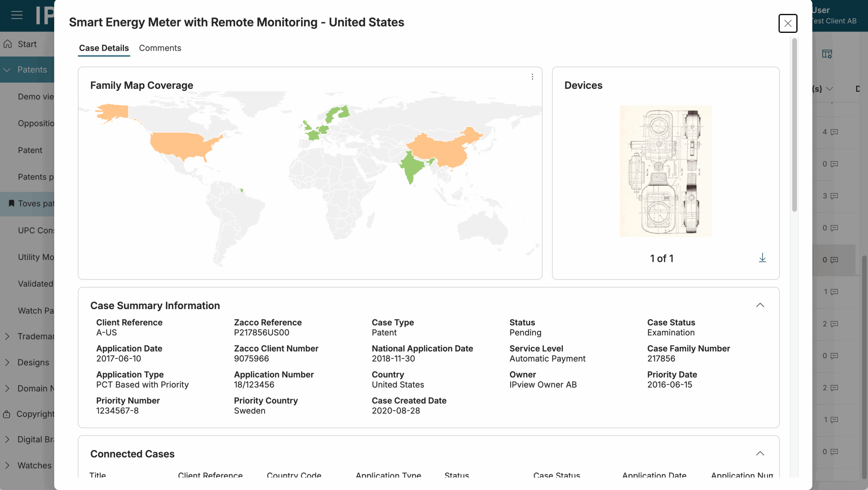Expand the Watches sidebar group
This screenshot has width=868, height=490.
(x=7, y=465)
